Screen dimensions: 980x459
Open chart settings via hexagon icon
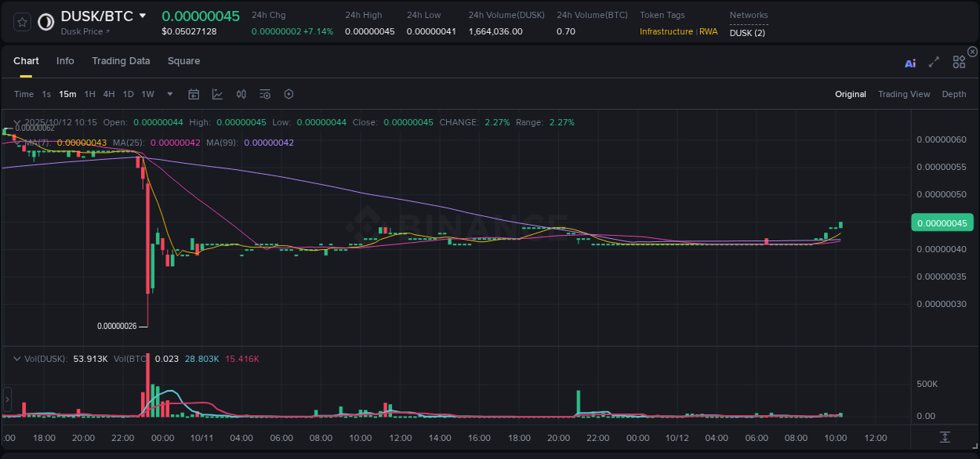(289, 94)
